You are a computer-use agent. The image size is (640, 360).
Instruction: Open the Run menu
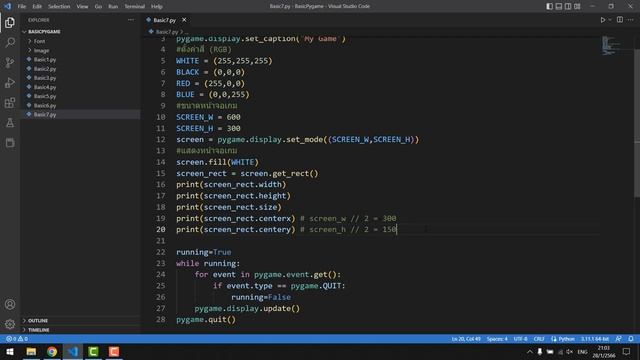click(113, 6)
